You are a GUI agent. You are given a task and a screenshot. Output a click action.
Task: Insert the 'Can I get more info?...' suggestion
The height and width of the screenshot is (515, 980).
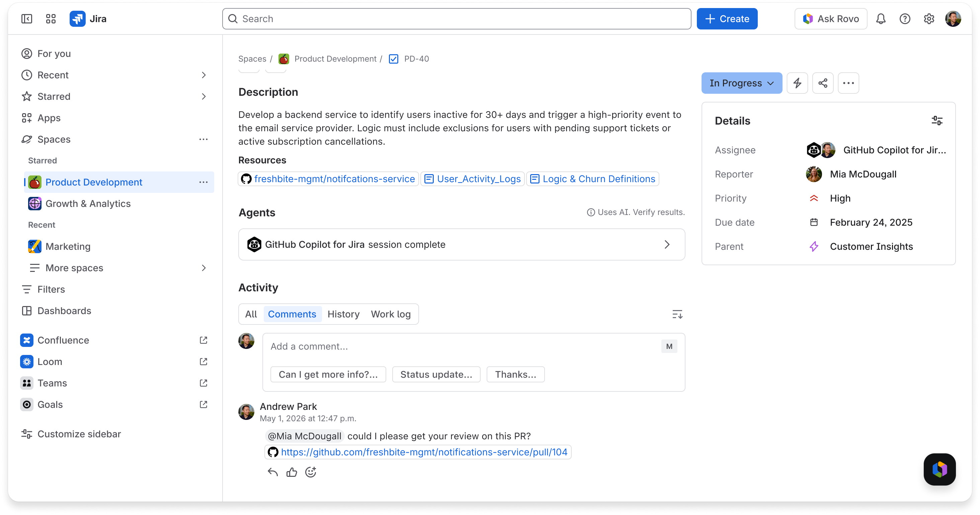[x=328, y=375]
